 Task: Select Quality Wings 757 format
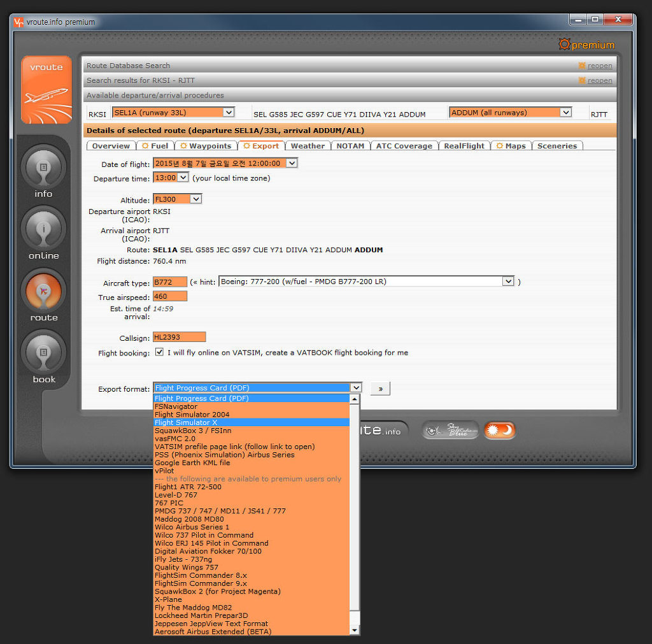[x=251, y=567]
